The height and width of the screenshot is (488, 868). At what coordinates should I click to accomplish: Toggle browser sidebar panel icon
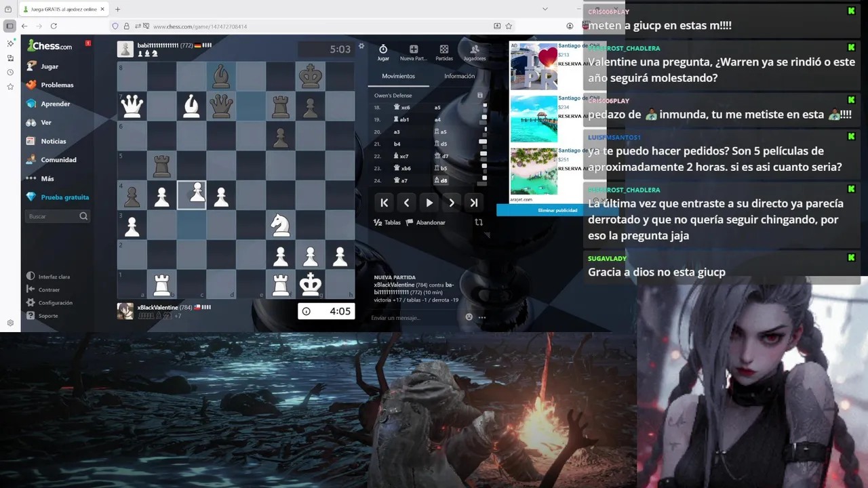(x=9, y=26)
